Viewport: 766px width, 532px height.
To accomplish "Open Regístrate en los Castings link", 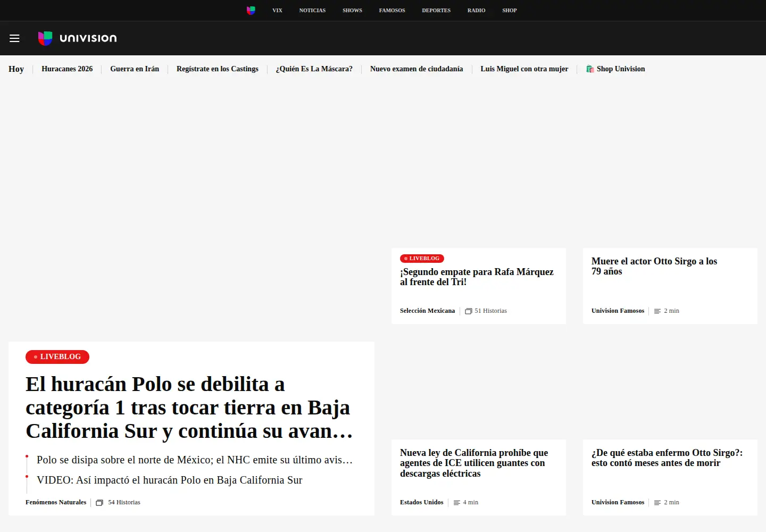I will click(218, 69).
